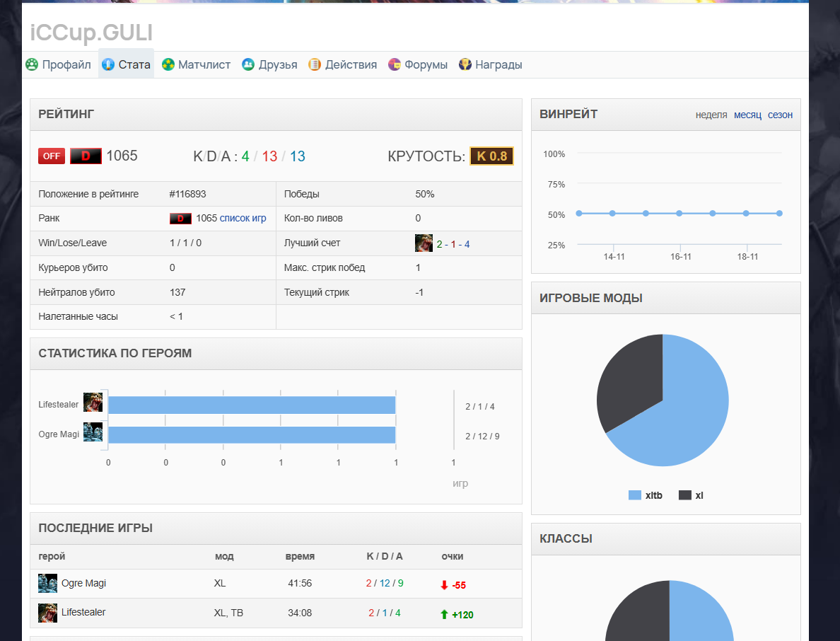Switch winrate chart to месяц
This screenshot has height=641, width=840.
click(x=747, y=115)
